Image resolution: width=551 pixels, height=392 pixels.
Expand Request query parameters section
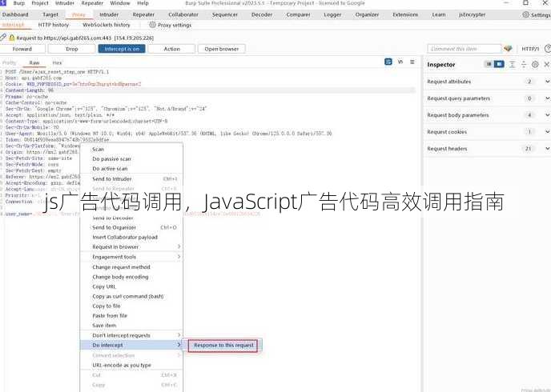(547, 98)
